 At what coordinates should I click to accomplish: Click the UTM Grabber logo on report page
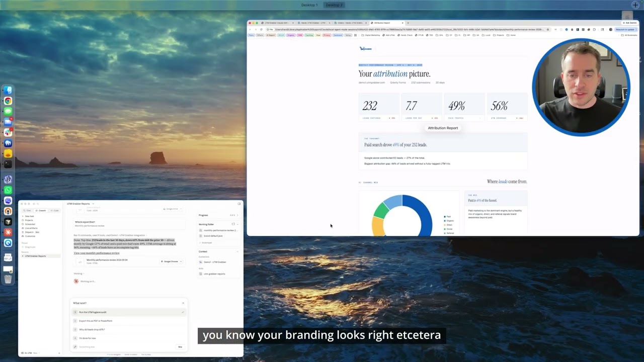(365, 49)
